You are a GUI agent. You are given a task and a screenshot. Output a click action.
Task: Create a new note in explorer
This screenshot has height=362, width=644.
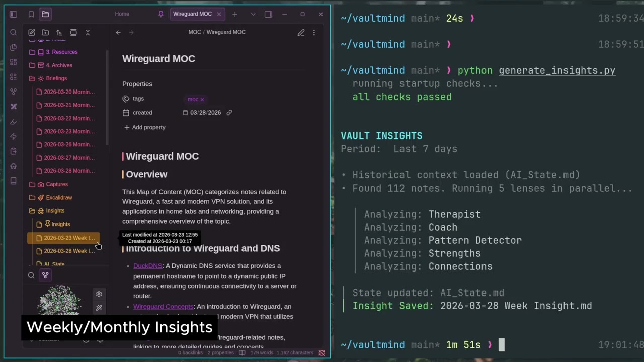tap(32, 32)
